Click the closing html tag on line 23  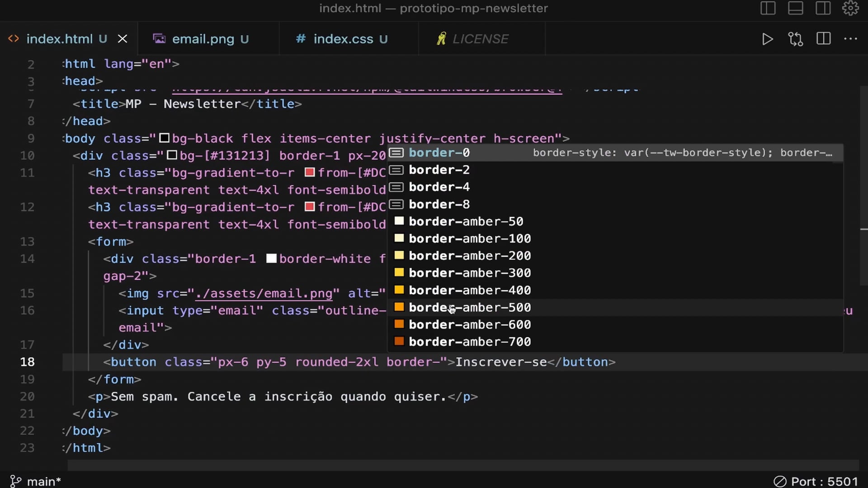[x=87, y=448]
